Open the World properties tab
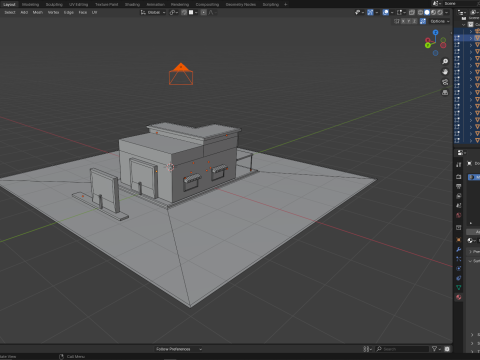 [x=459, y=215]
